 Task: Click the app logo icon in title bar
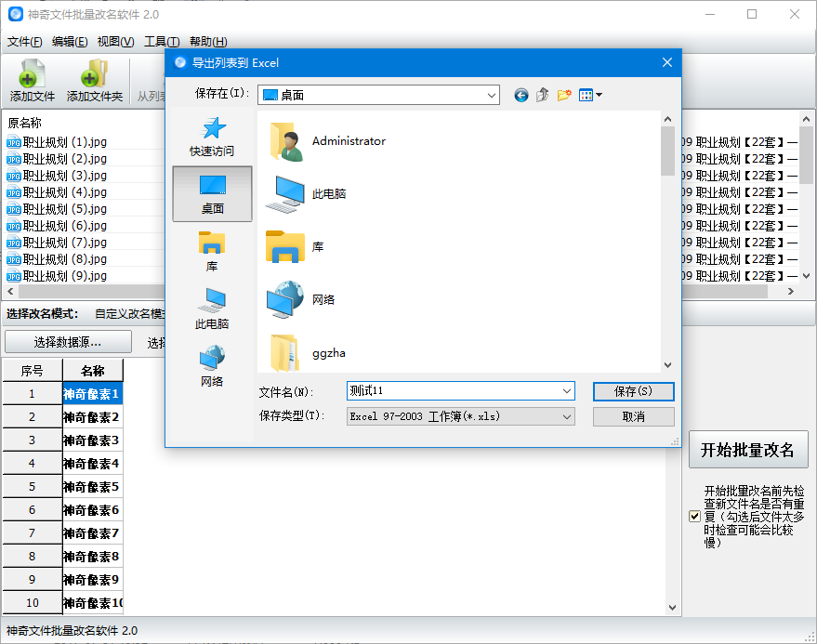click(x=16, y=14)
